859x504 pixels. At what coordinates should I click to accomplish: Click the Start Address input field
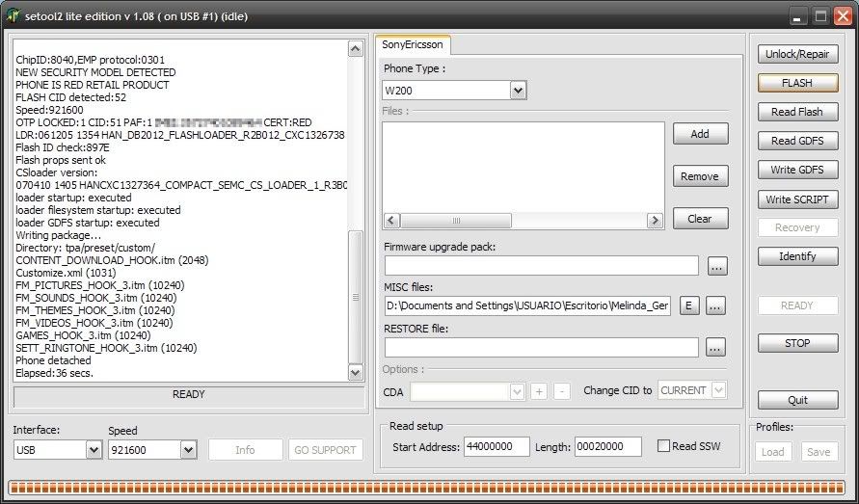click(x=497, y=446)
